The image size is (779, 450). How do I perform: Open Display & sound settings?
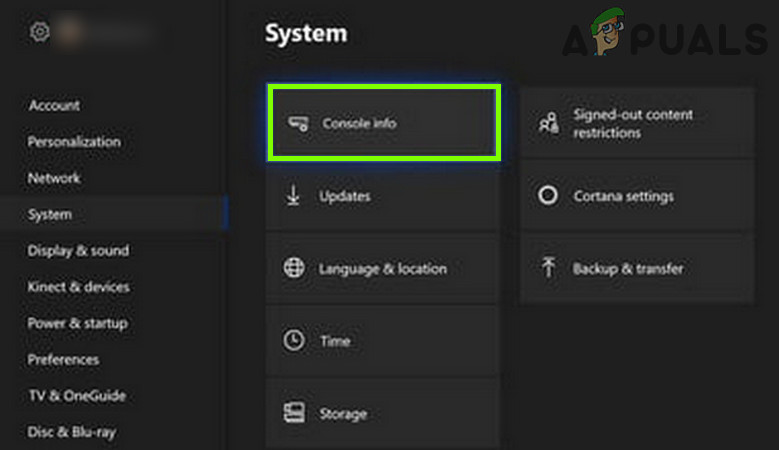78,251
